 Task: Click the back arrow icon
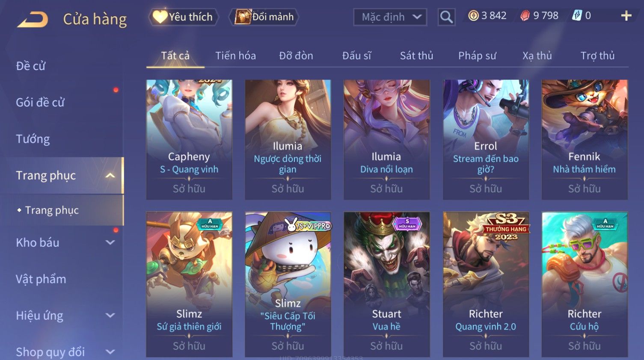point(33,20)
